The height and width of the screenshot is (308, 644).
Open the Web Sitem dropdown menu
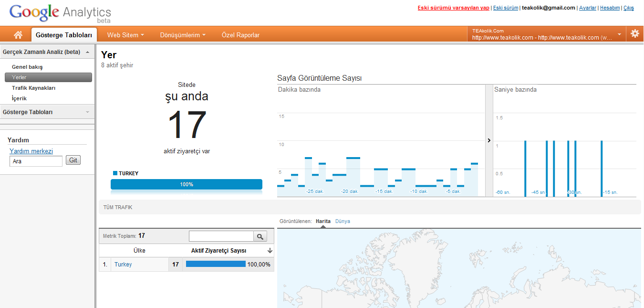coord(125,35)
